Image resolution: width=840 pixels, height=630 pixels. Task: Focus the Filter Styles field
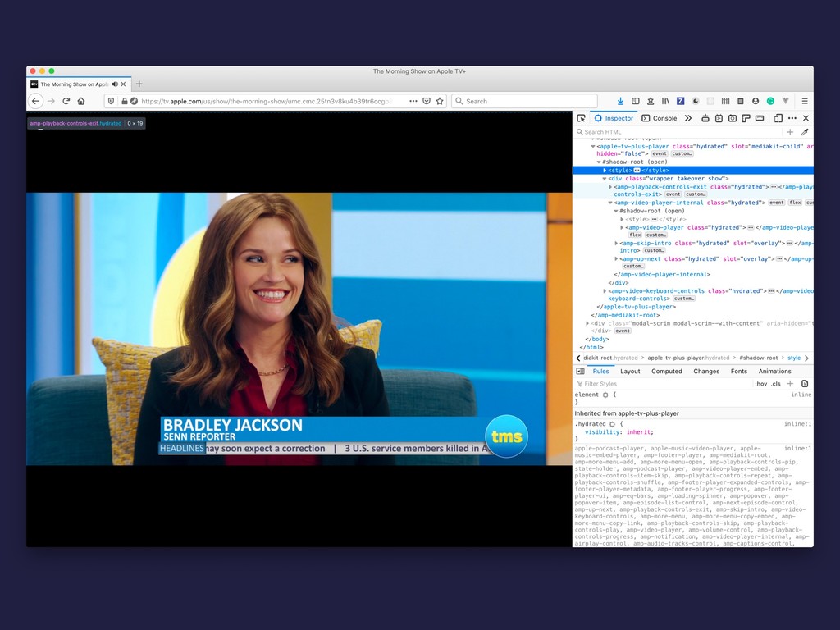click(663, 384)
